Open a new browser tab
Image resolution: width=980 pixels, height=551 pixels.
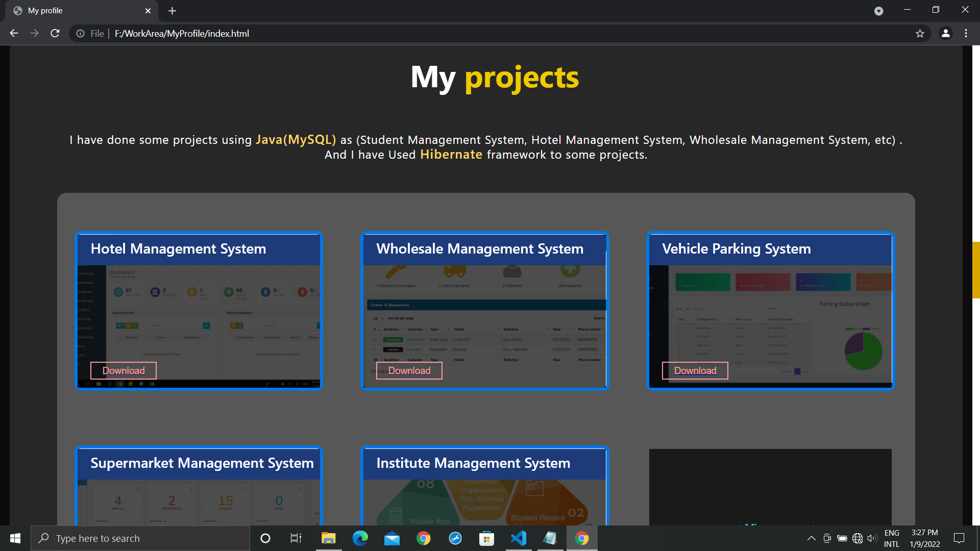point(172,11)
